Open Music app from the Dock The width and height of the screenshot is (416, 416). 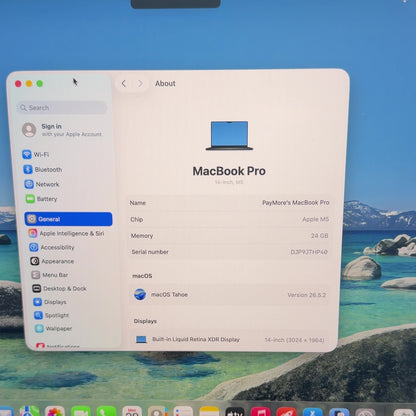[x=260, y=412]
